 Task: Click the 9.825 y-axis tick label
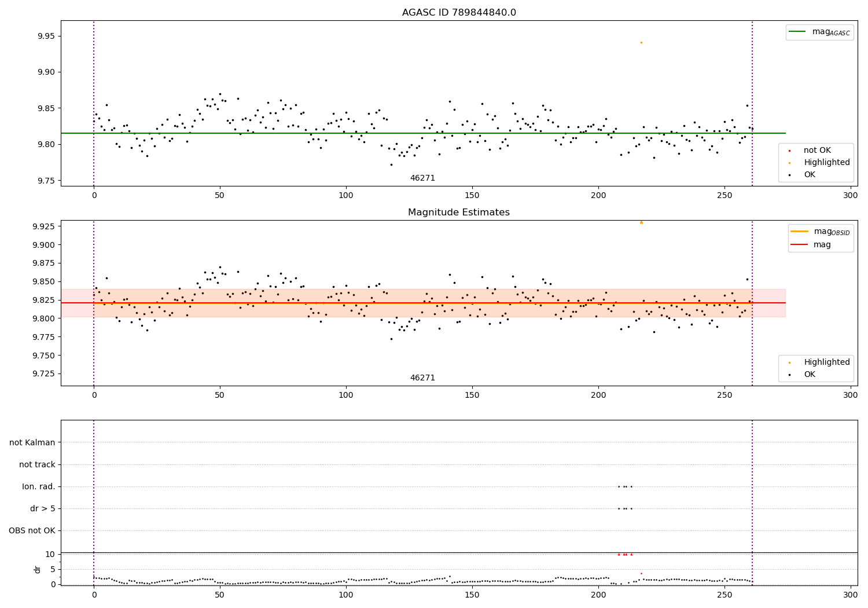43,300
